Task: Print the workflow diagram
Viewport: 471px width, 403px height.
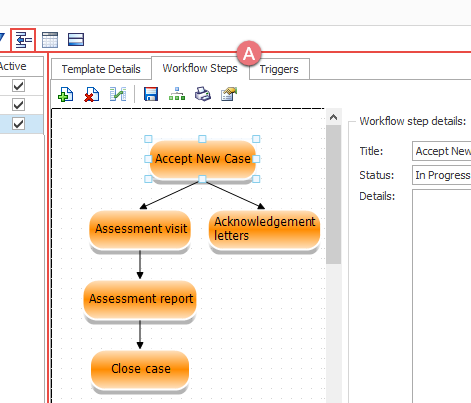Action: tap(203, 94)
